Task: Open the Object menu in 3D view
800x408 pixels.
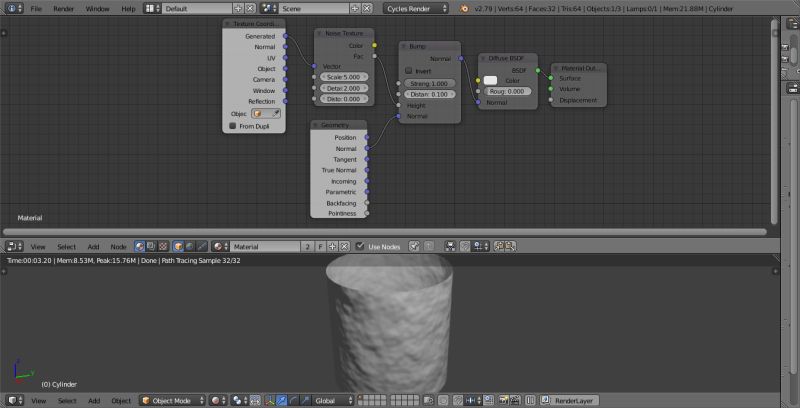Action: 121,401
